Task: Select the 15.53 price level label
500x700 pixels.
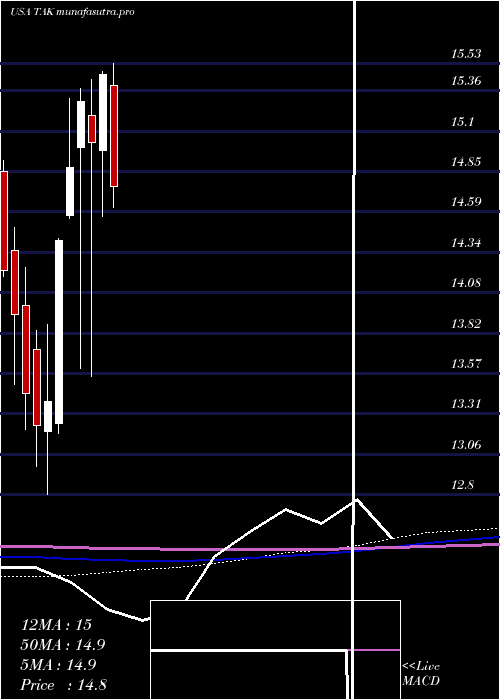Action: pos(466,54)
